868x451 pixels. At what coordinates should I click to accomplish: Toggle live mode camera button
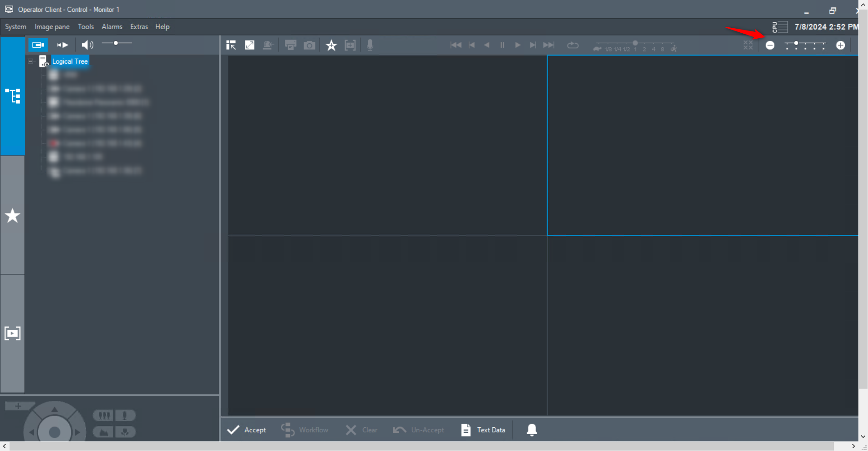[x=38, y=45]
